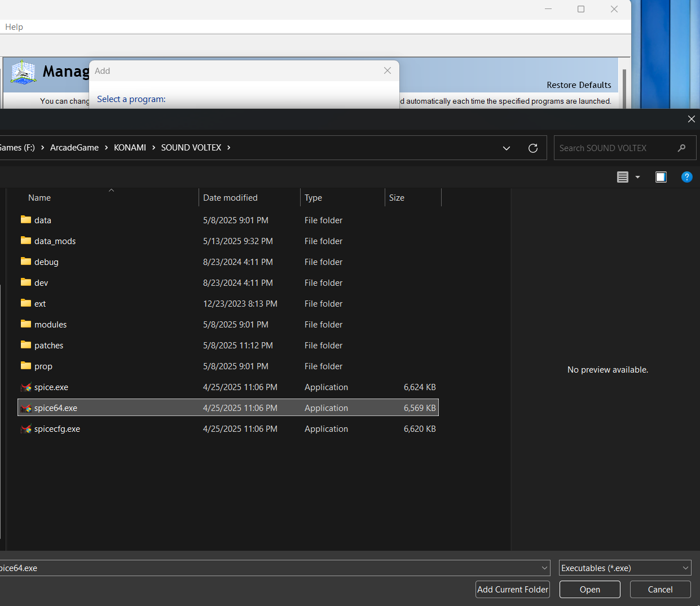Click the spicecfg.exe application icon
Screen dimensions: 700x606
[x=26, y=429]
